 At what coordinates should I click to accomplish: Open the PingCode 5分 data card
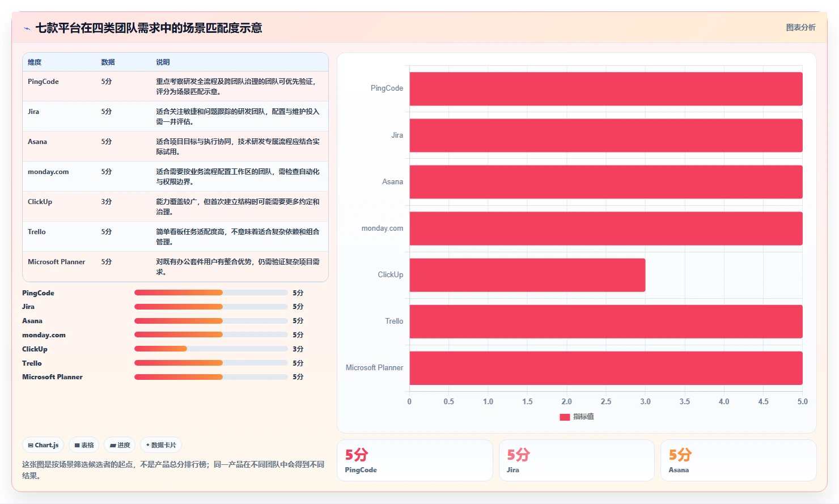pyautogui.click(x=415, y=460)
